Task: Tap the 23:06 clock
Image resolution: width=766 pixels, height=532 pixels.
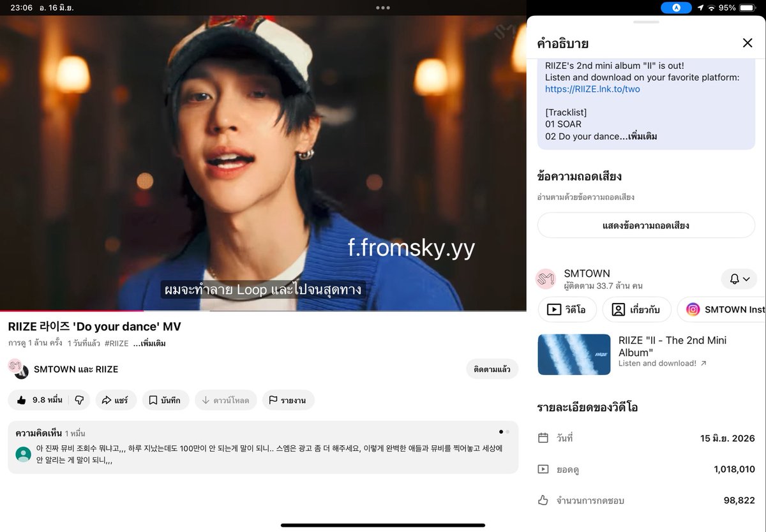Action: click(x=21, y=8)
